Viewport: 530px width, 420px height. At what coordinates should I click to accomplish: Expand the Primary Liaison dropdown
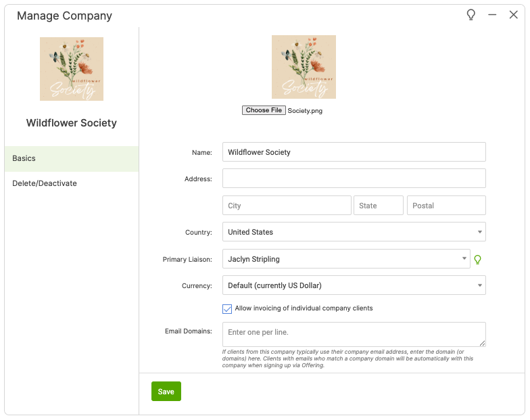[346, 259]
